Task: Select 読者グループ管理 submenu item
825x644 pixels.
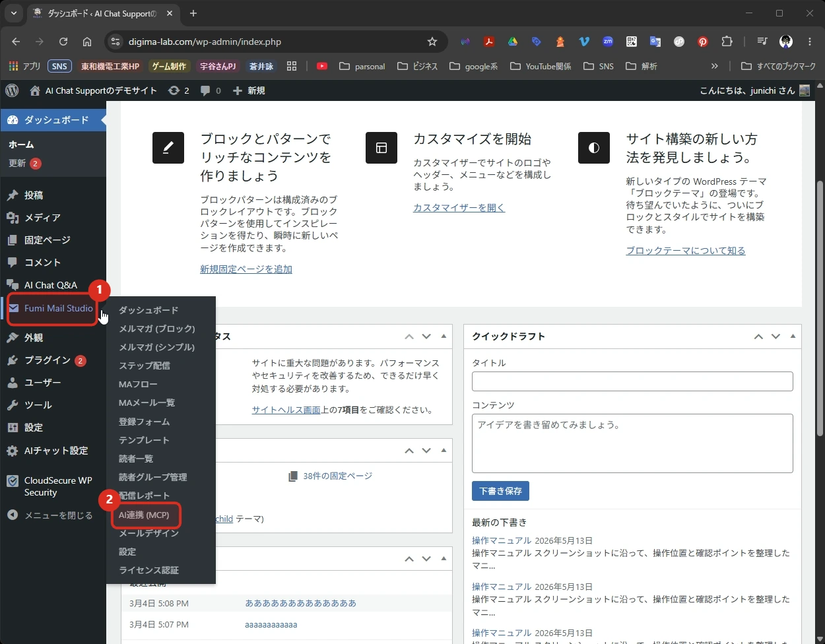Action: [x=153, y=477]
